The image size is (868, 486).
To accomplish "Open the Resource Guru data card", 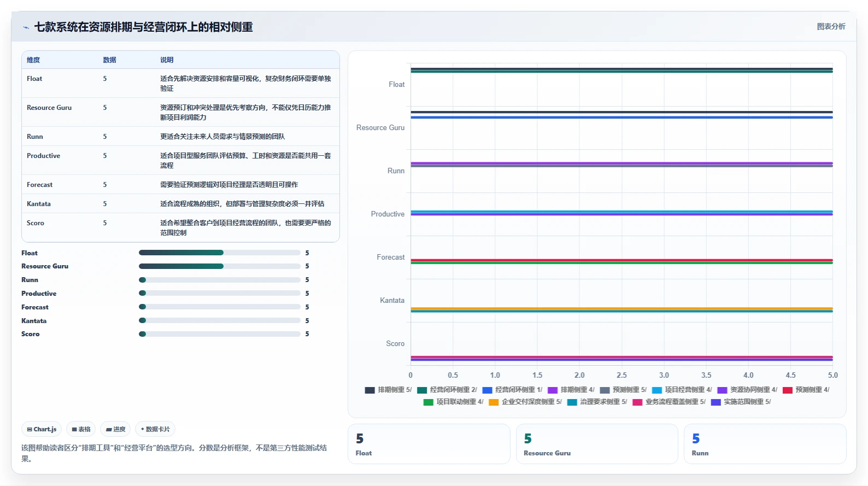I will (597, 444).
